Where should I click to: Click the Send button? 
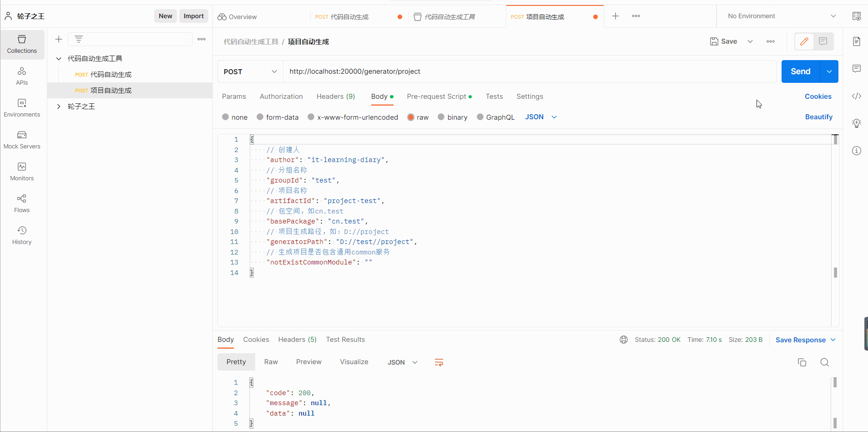tap(801, 71)
